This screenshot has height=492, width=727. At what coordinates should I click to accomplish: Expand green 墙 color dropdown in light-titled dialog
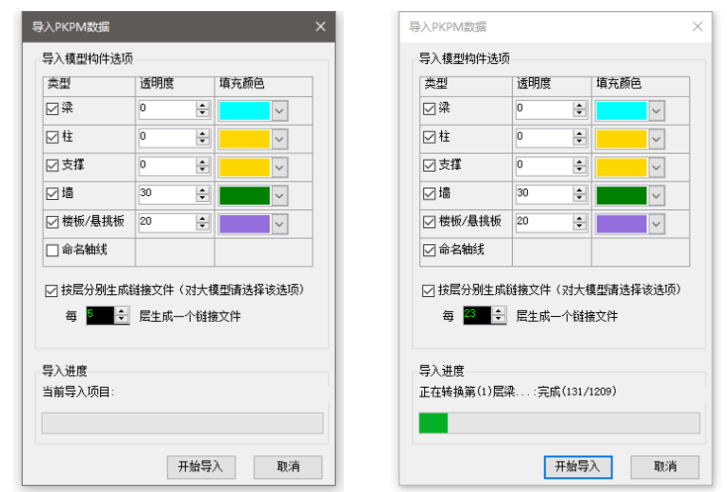pyautogui.click(x=656, y=194)
